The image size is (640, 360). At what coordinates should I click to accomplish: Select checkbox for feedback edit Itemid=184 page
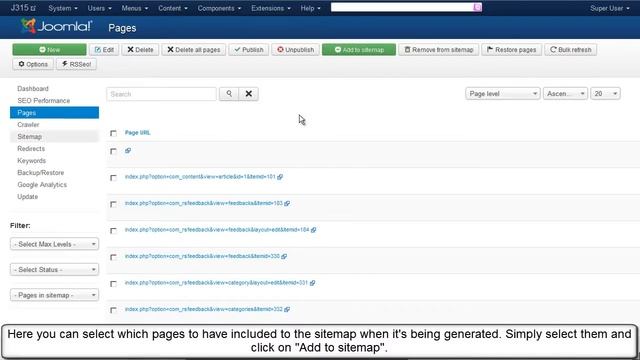[113, 231]
